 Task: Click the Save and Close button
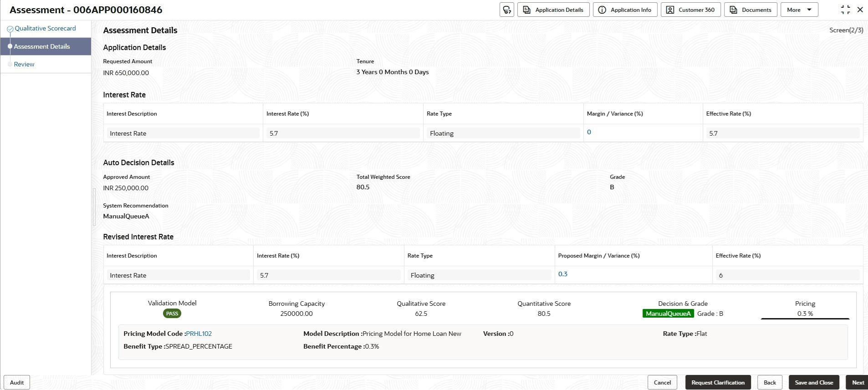pyautogui.click(x=814, y=382)
